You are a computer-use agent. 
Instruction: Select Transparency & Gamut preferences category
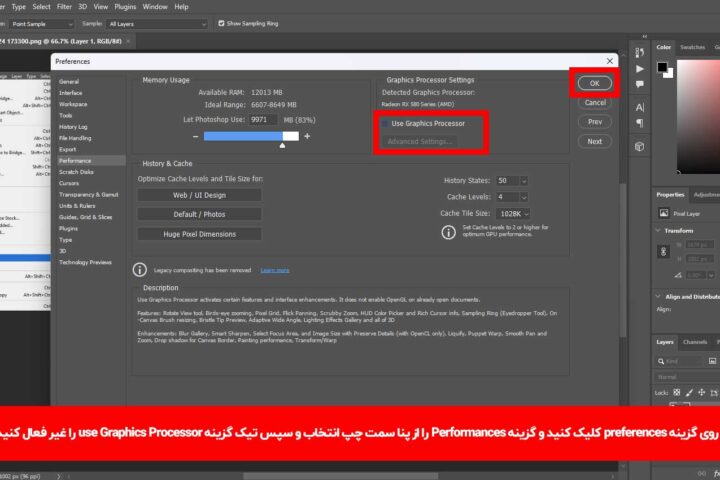tap(88, 195)
